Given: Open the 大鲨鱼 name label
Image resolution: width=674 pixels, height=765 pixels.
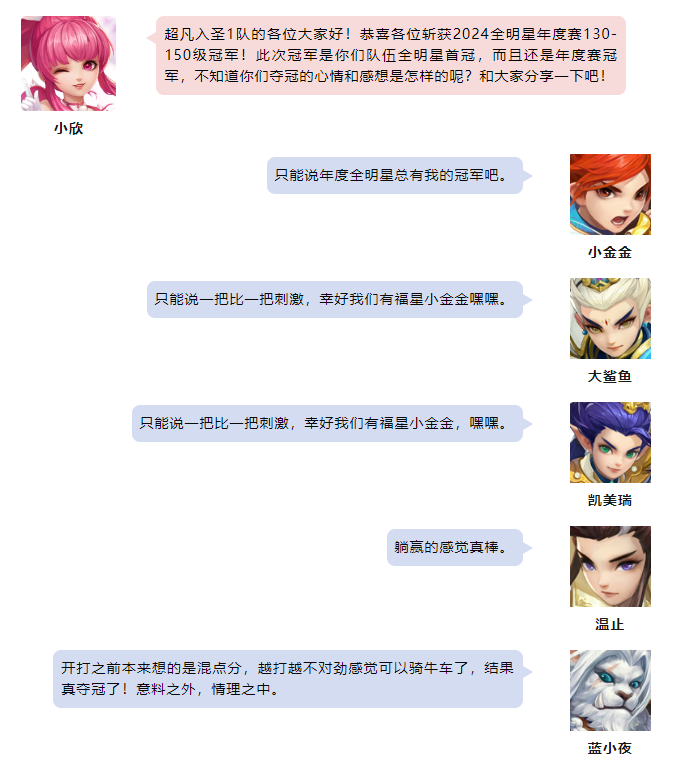Looking at the screenshot, I should coord(610,376).
